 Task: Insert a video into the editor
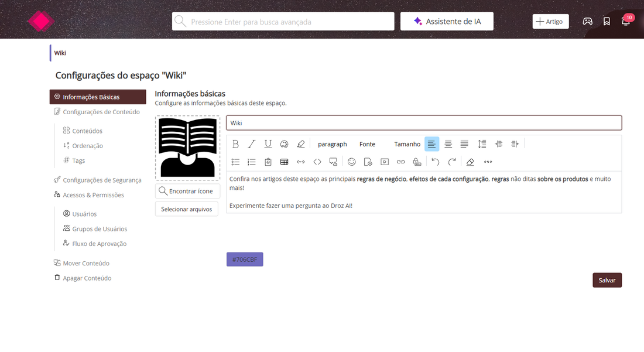pyautogui.click(x=385, y=162)
